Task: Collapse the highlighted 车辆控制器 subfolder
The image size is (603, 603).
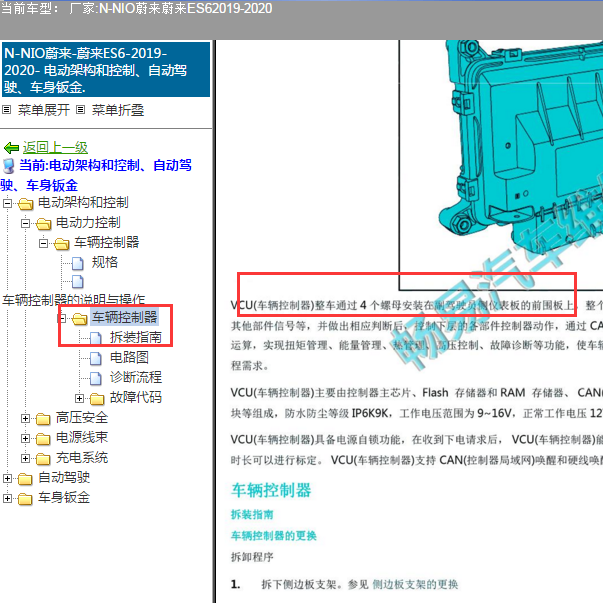Action: (x=62, y=318)
